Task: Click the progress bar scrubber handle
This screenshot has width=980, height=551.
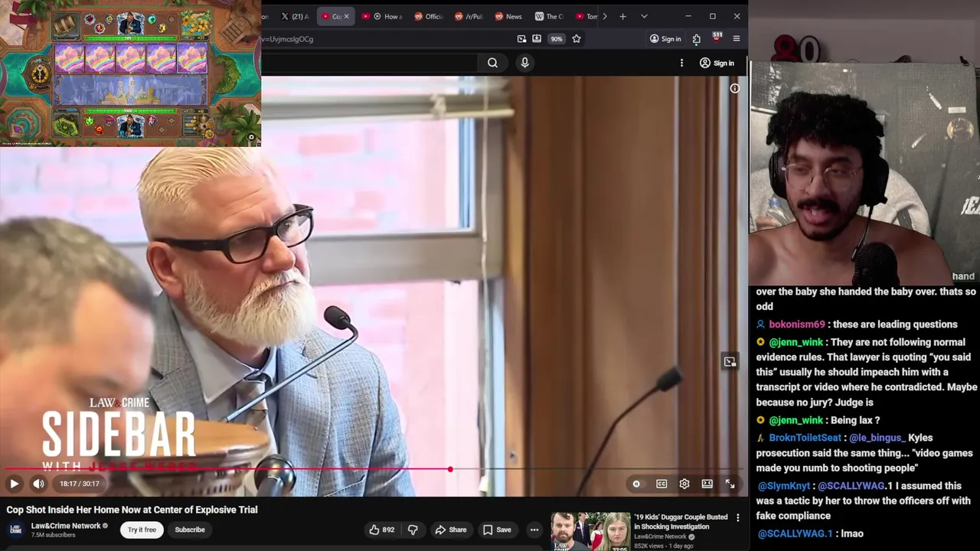Action: pos(450,469)
